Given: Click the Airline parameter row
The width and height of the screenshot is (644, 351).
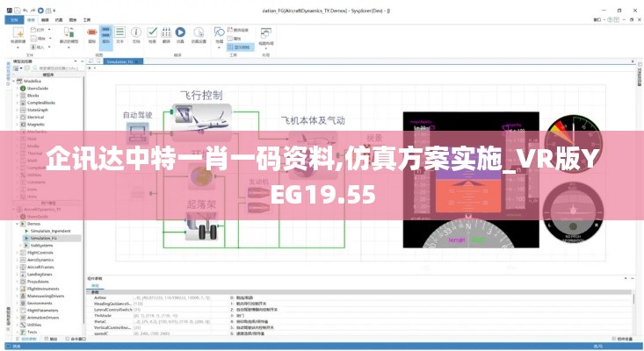Looking at the screenshot, I should point(361,297).
